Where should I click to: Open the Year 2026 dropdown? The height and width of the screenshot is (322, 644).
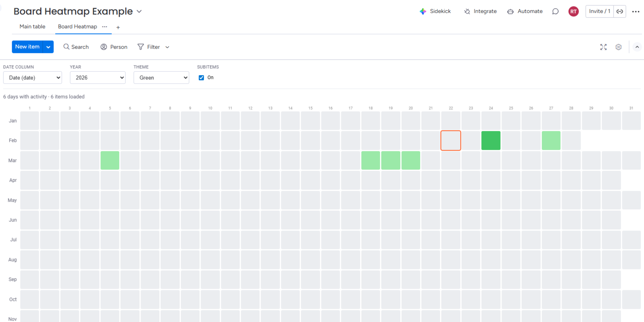coord(98,78)
